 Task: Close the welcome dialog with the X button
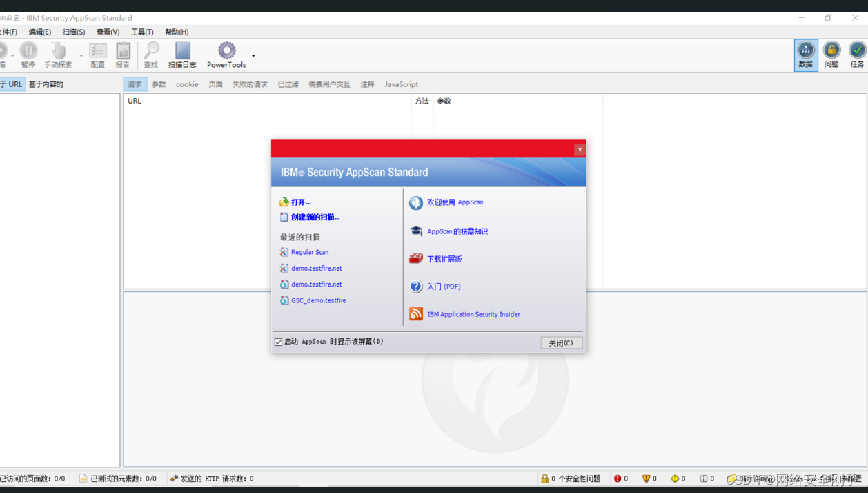click(x=580, y=150)
